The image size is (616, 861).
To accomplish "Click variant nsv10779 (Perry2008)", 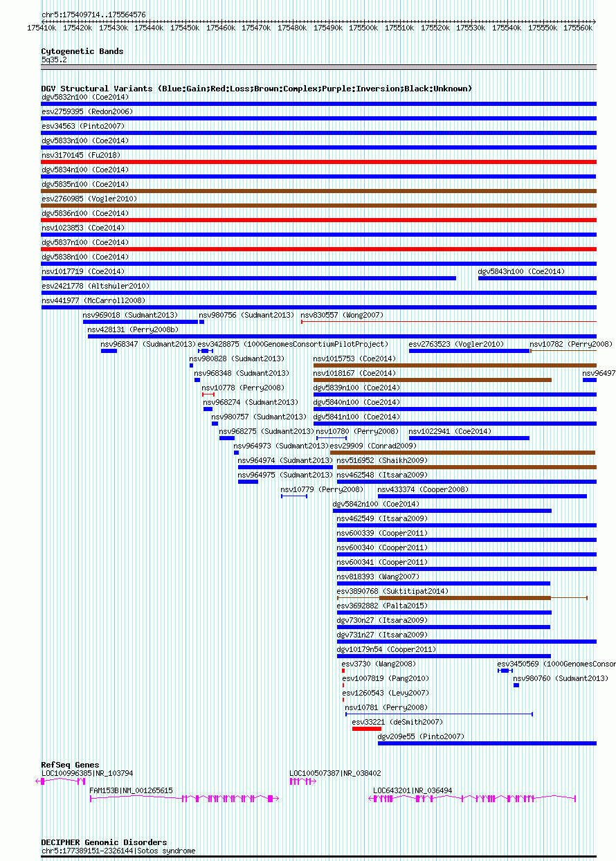I will tap(294, 496).
